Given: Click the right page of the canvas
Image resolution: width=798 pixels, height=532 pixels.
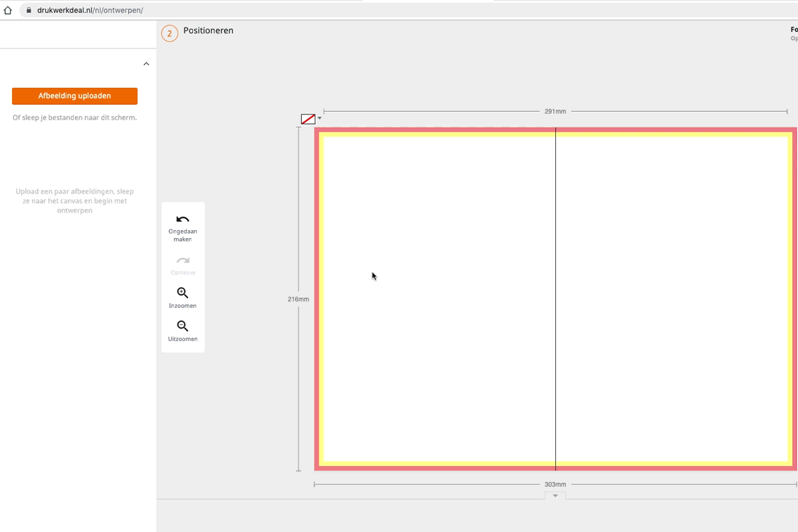Looking at the screenshot, I should pos(672,299).
